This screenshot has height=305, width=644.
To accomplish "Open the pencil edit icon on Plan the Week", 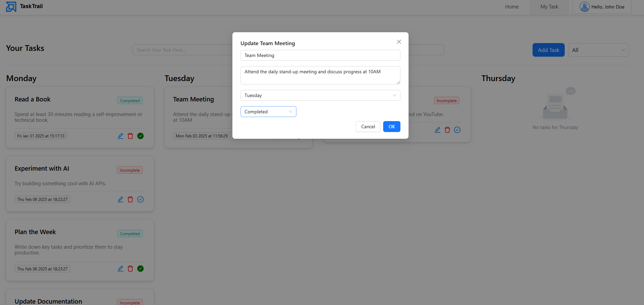I will 120,268.
